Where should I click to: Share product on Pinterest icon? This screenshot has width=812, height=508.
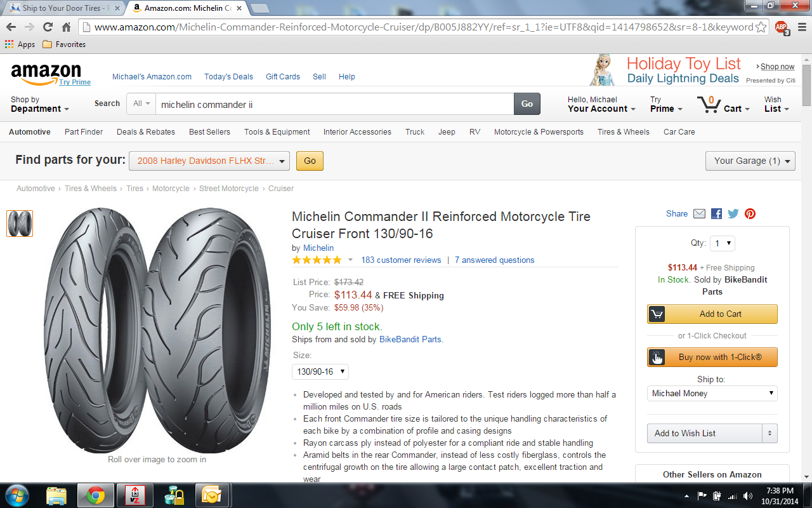pos(750,214)
